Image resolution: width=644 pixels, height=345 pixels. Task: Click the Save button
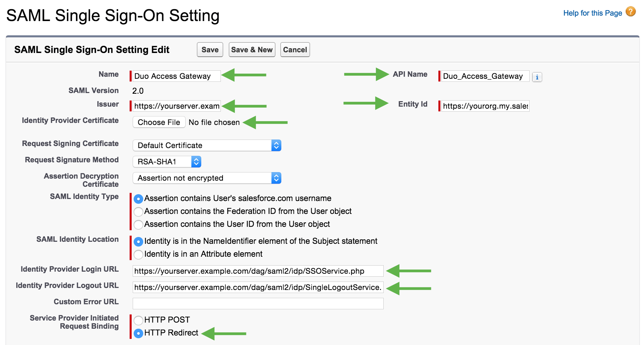tap(210, 50)
